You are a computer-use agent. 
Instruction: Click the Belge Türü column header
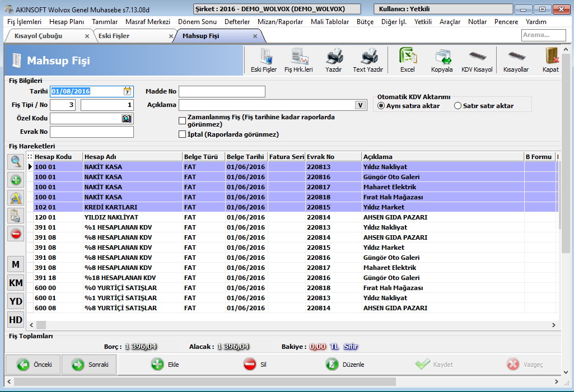204,157
